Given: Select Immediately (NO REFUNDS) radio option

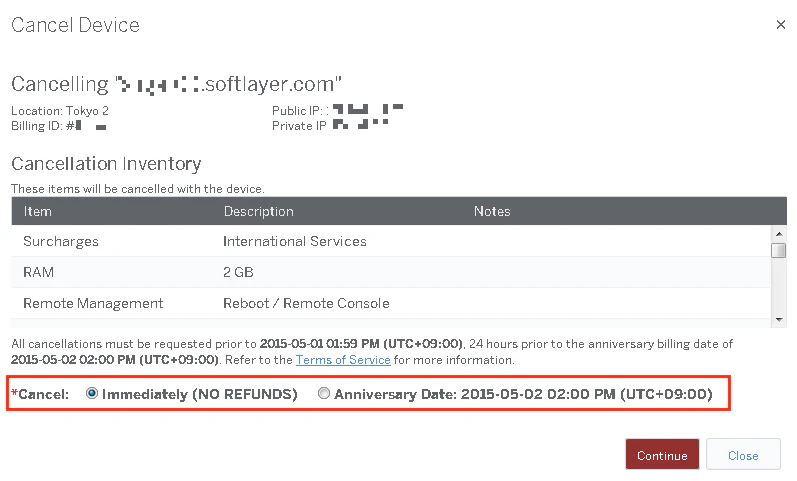Looking at the screenshot, I should click(91, 393).
